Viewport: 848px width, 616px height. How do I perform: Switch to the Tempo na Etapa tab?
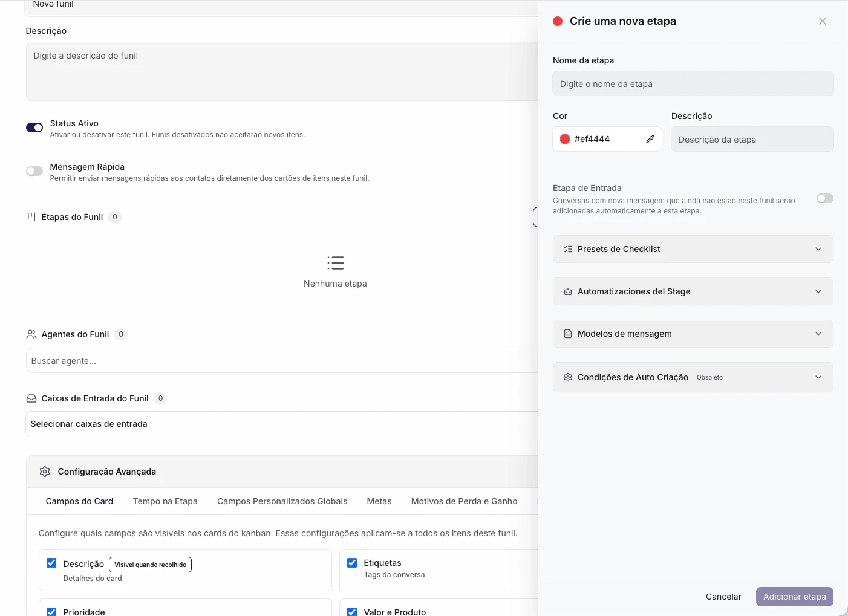click(x=165, y=501)
